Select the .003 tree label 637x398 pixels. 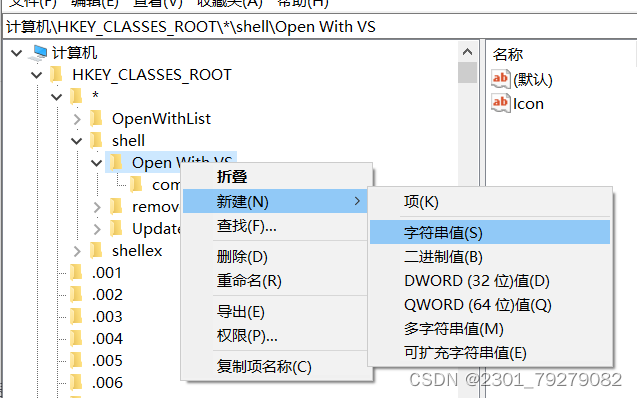(107, 317)
